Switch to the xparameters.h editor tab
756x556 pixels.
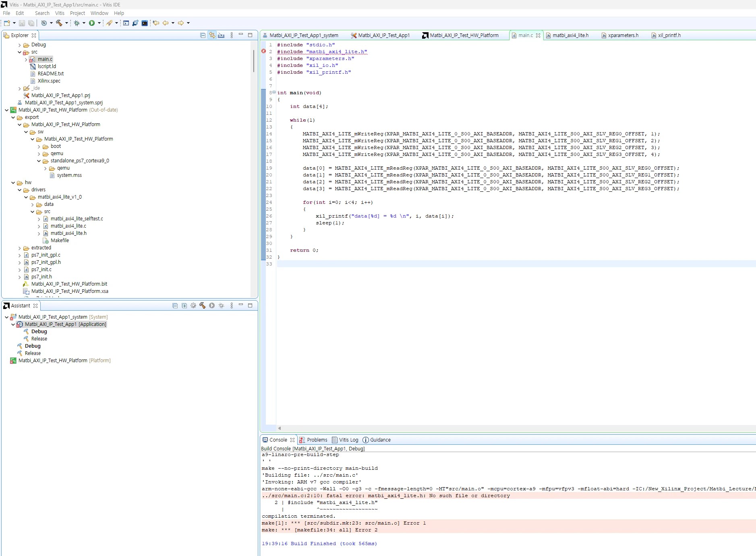[x=619, y=35]
